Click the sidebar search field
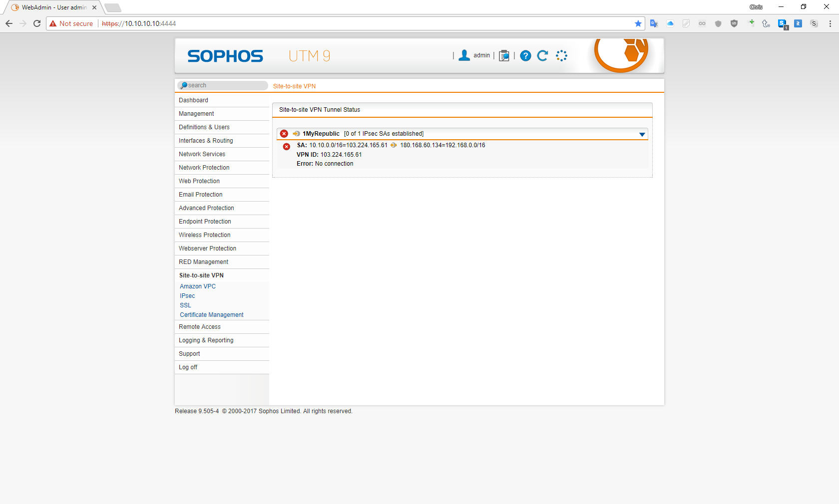This screenshot has width=839, height=504. click(x=223, y=85)
